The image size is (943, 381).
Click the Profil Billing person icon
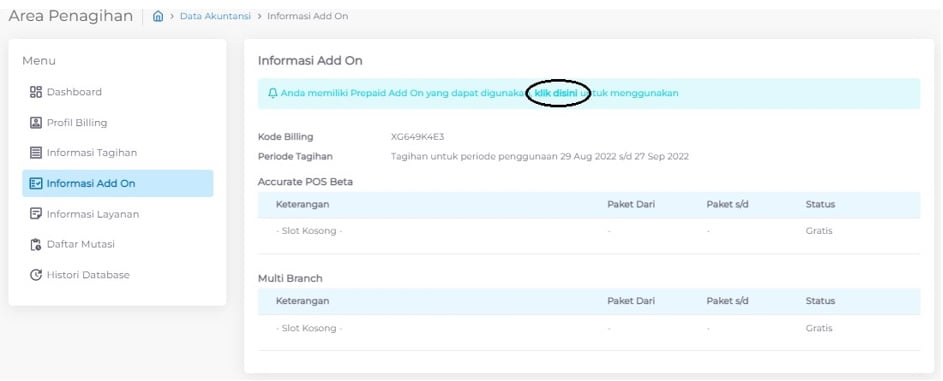click(35, 123)
